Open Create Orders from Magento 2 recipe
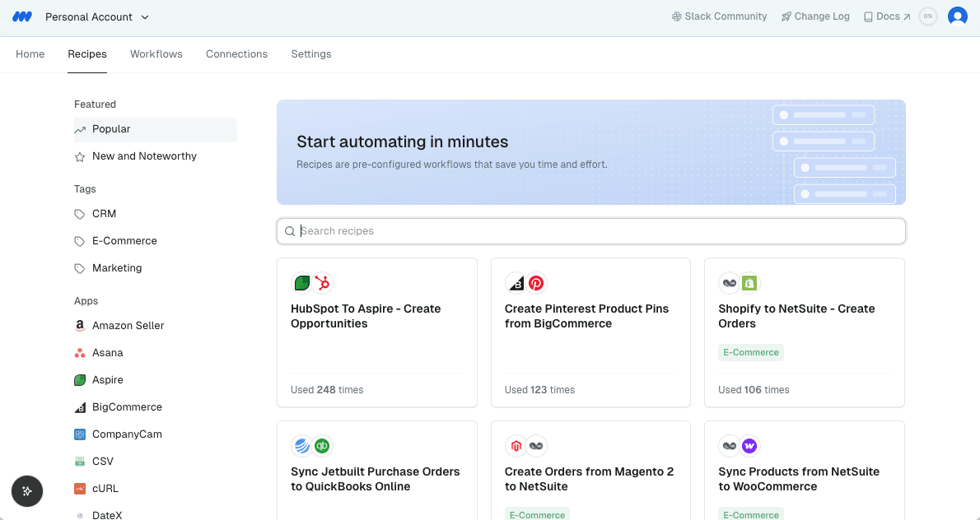The height and width of the screenshot is (520, 980). (x=589, y=479)
